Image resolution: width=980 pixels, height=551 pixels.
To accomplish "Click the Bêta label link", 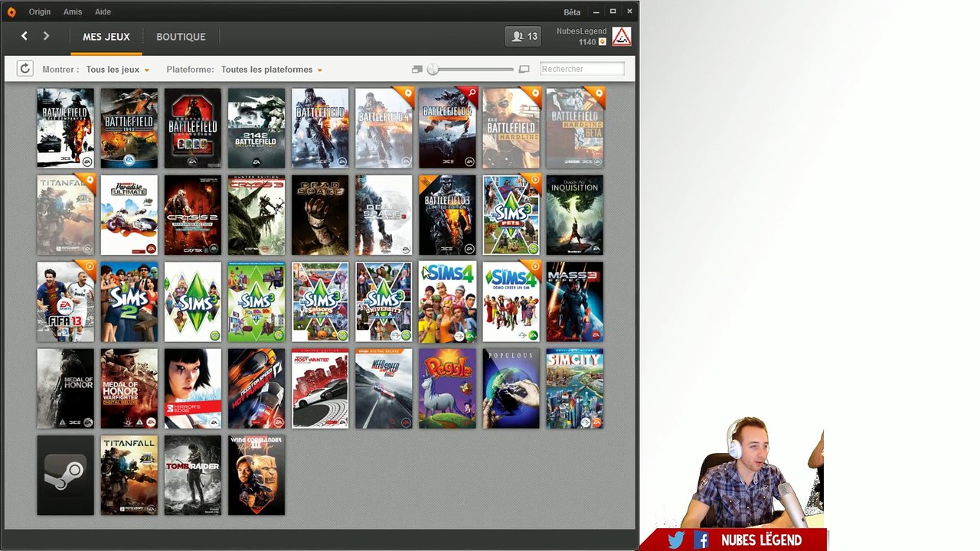I will (x=572, y=12).
